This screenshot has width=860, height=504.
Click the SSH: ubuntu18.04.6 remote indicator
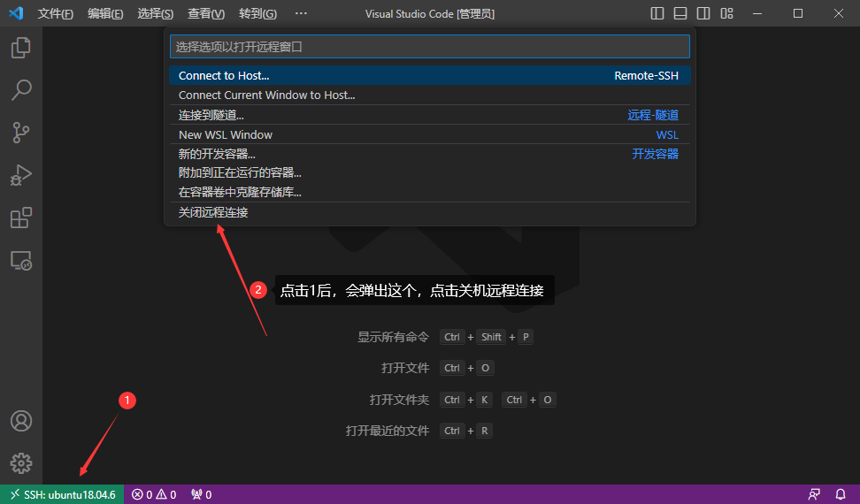pos(62,494)
